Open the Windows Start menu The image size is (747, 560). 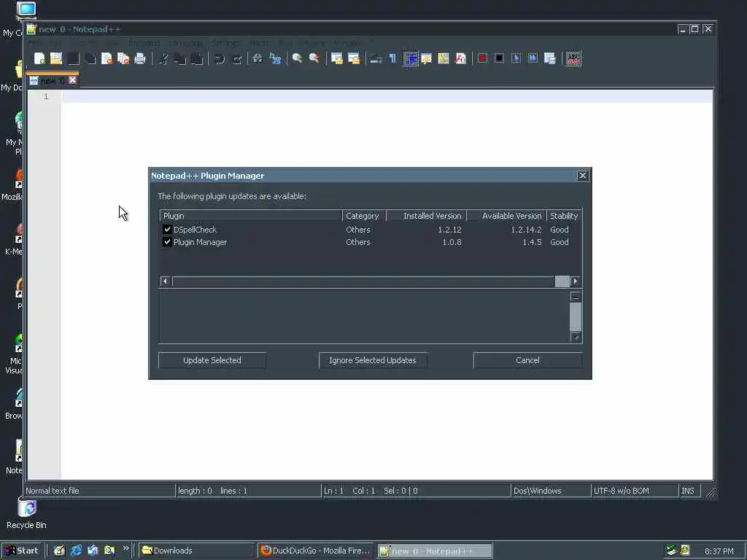(x=21, y=551)
